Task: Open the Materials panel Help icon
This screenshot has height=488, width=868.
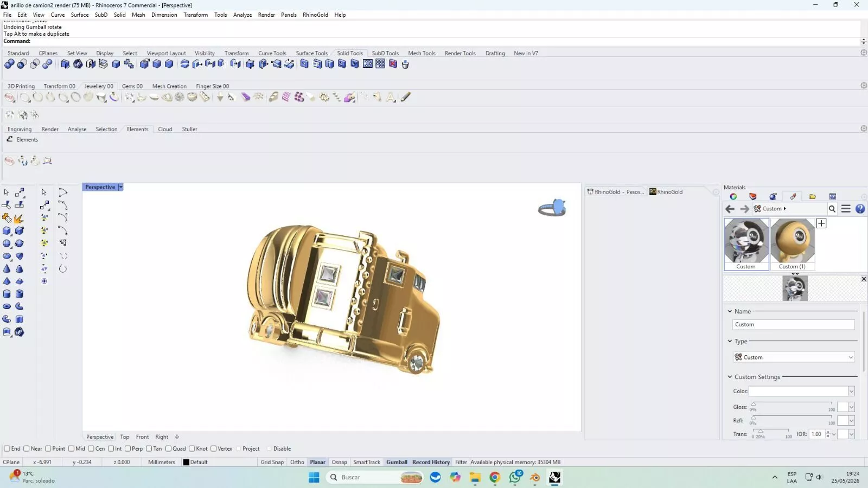Action: tap(860, 209)
